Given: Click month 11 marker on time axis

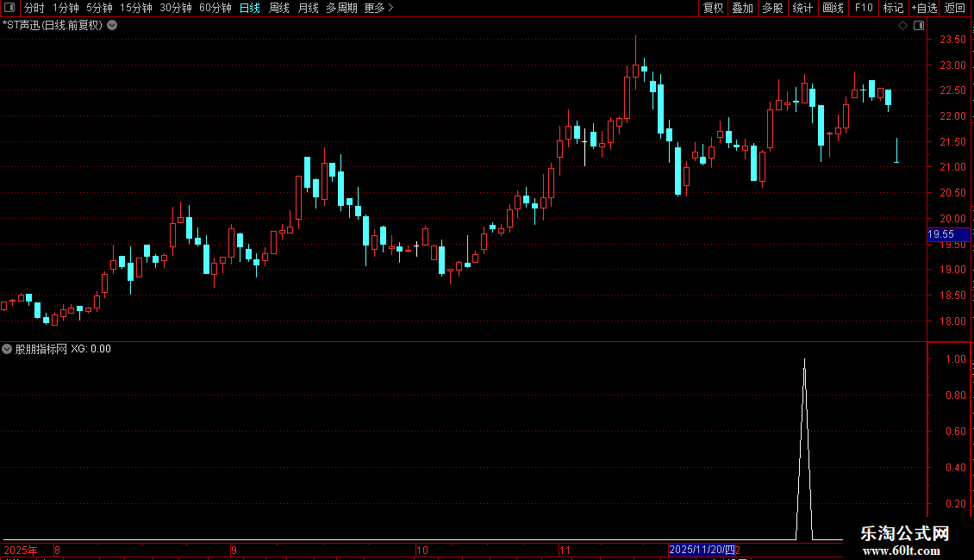Looking at the screenshot, I should [x=564, y=550].
